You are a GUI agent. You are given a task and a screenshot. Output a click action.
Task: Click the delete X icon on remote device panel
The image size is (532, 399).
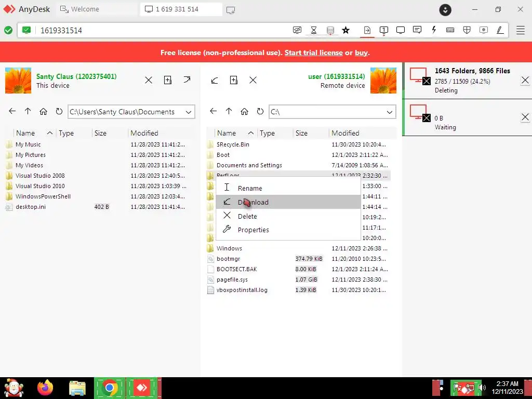pos(253,80)
